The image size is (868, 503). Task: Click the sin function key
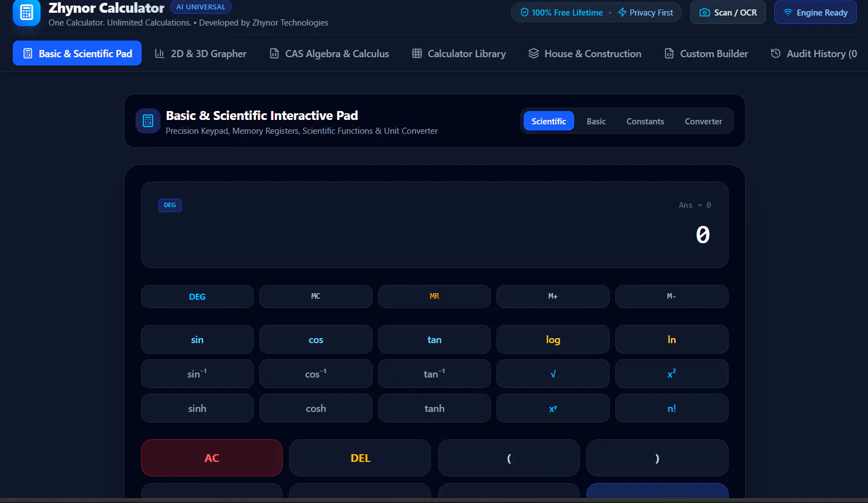coord(197,339)
